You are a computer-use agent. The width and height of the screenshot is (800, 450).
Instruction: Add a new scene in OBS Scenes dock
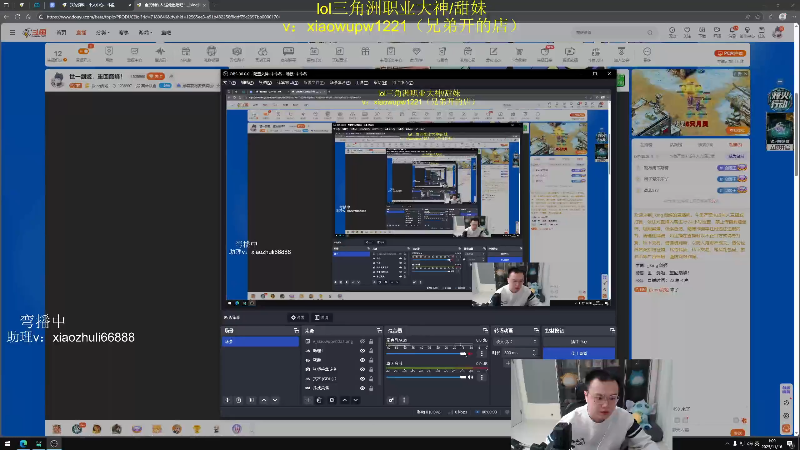point(228,400)
